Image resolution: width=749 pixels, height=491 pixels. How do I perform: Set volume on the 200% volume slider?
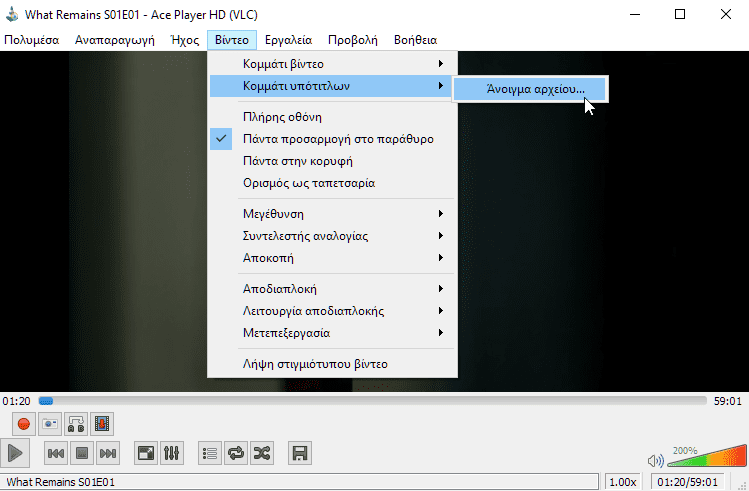(706, 456)
